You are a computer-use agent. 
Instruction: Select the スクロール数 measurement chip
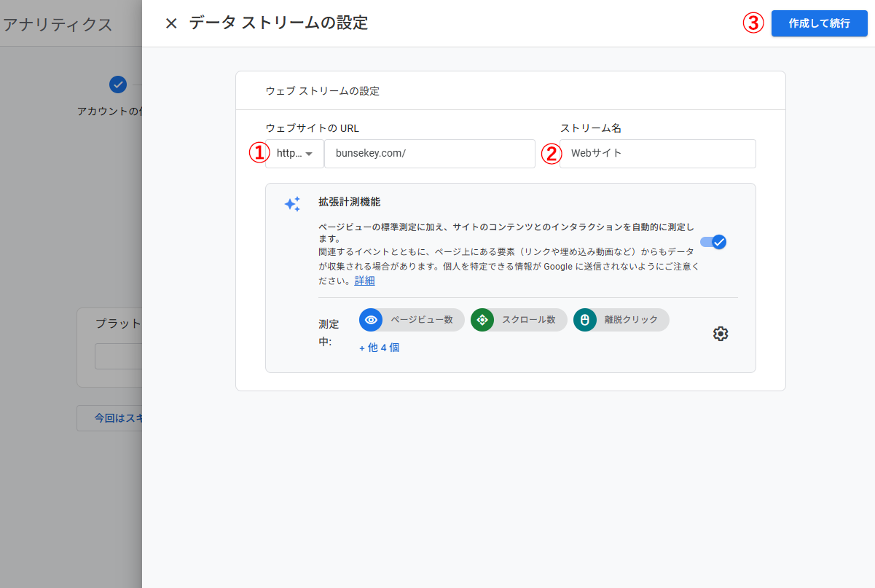point(518,319)
